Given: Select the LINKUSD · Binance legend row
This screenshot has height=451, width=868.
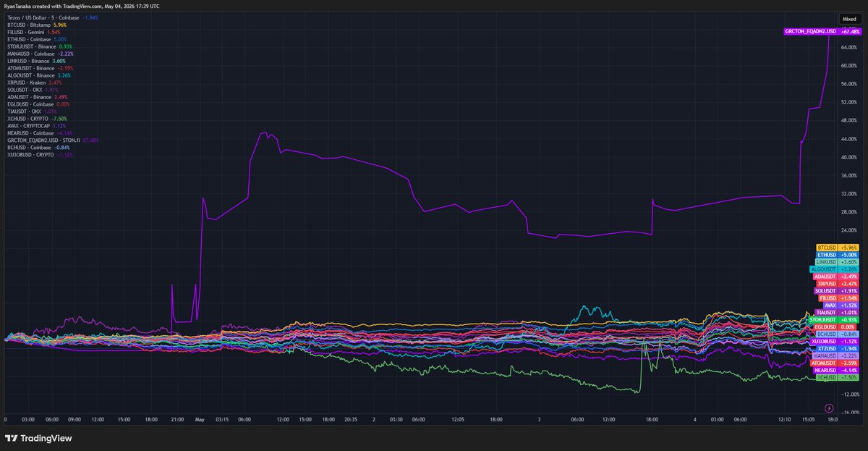Looking at the screenshot, I should click(x=37, y=61).
